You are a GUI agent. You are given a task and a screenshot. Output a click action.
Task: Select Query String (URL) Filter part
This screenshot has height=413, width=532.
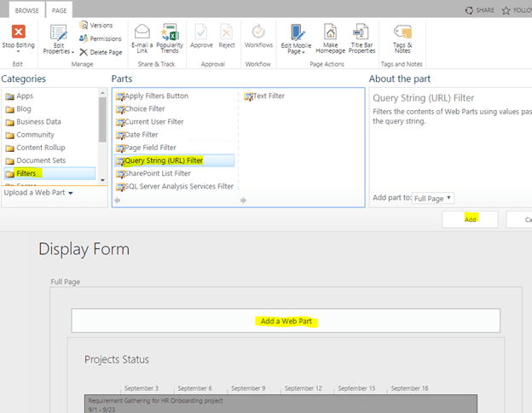[175, 160]
